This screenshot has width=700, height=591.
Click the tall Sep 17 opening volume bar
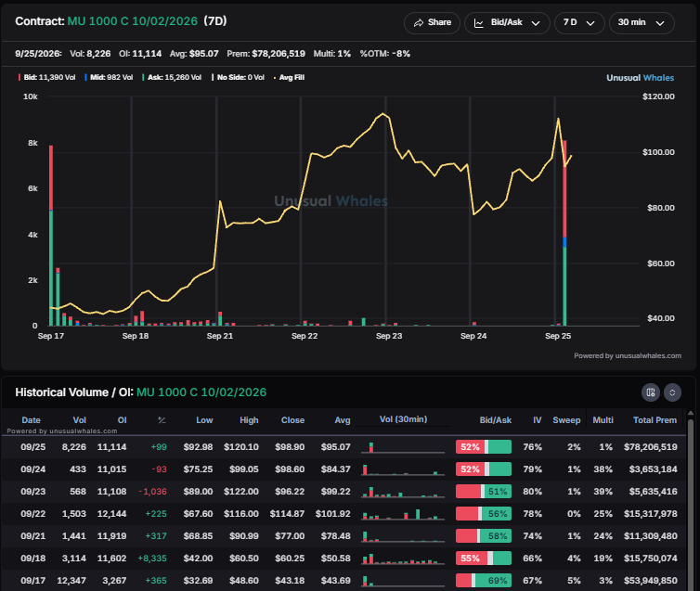[51, 236]
